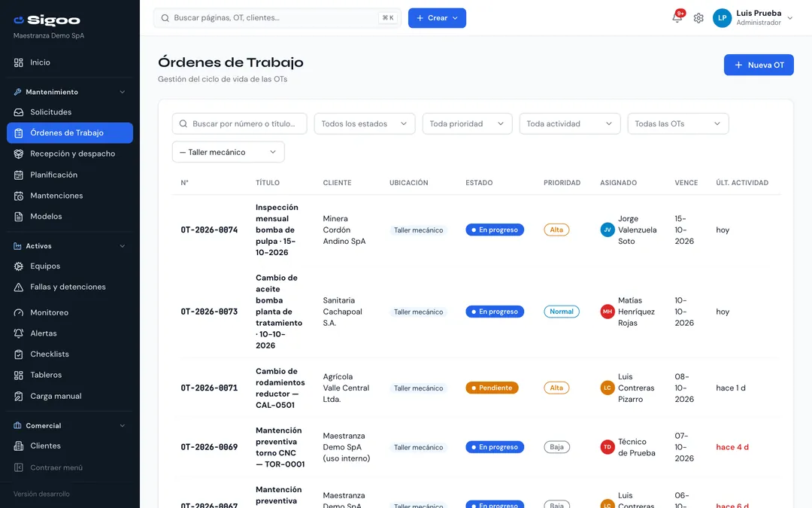This screenshot has height=508, width=812.
Task: Focus the Buscar por número o título field
Action: [239, 124]
